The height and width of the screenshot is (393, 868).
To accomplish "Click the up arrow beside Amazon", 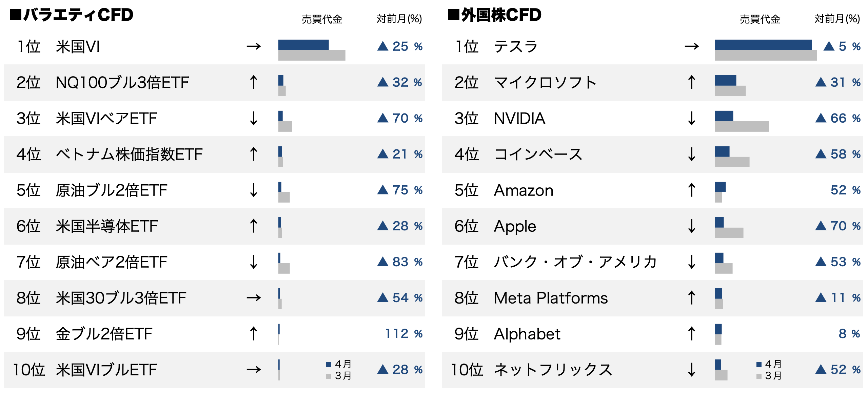I will (x=692, y=190).
